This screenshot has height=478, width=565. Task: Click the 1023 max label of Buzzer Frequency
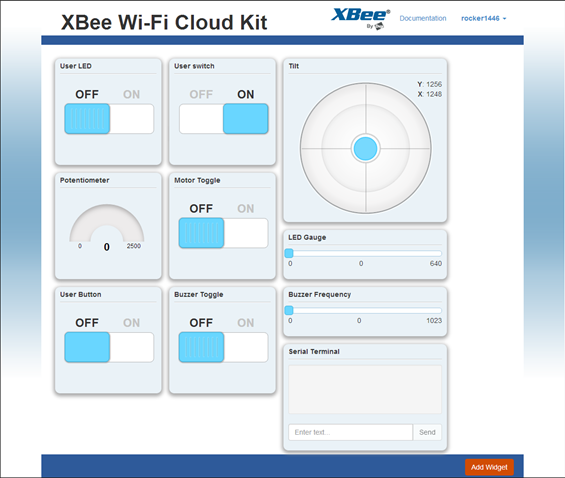point(434,321)
